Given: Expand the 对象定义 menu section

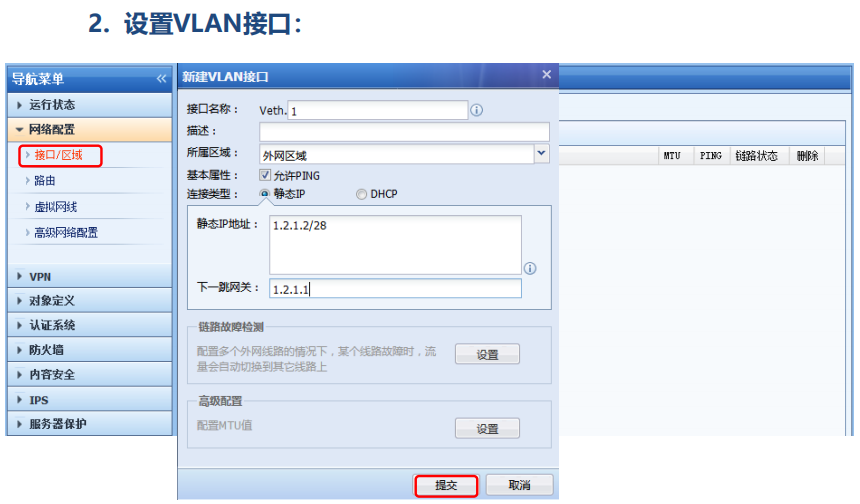Looking at the screenshot, I should tap(90, 301).
